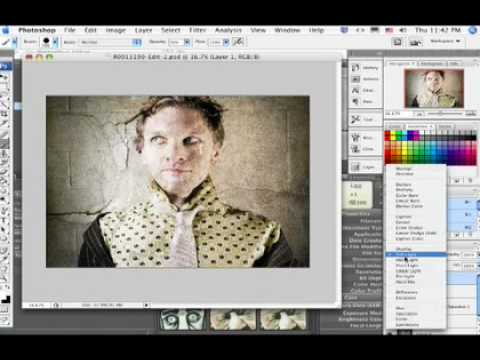
Task: Choose Multiply blend mode from the list
Action: (416, 190)
